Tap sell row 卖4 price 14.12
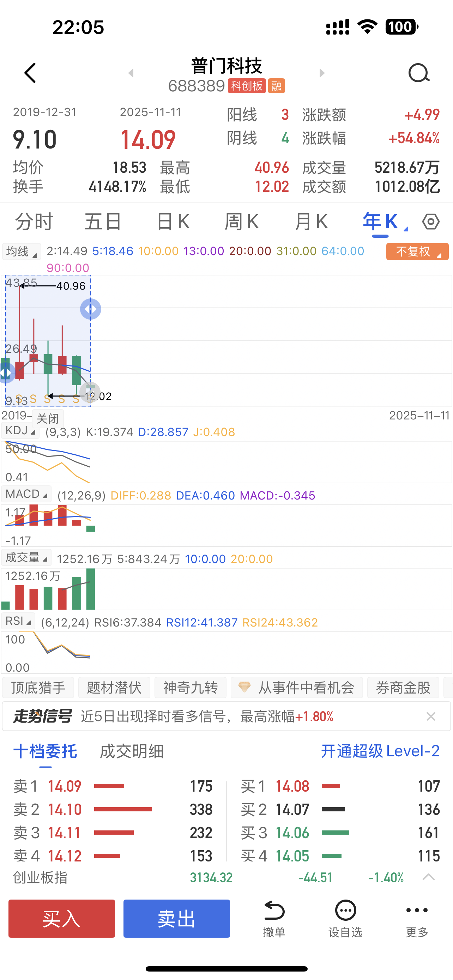 65,856
